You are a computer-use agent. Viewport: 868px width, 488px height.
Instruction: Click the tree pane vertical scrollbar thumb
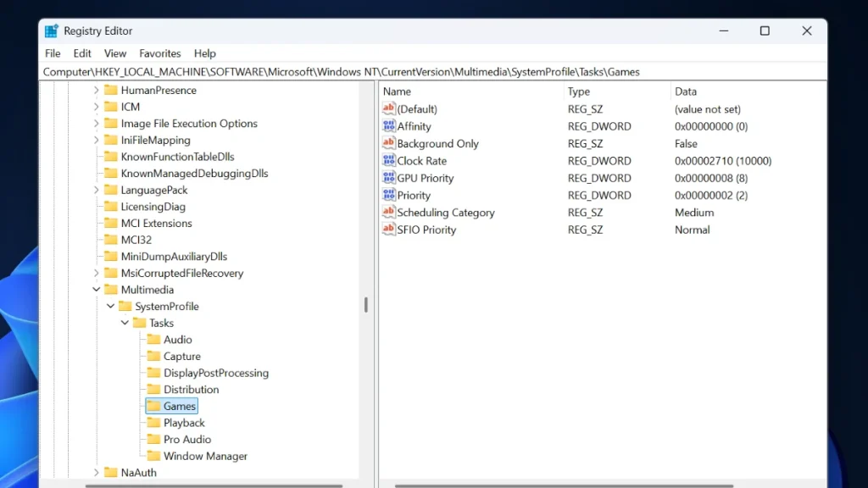click(366, 305)
